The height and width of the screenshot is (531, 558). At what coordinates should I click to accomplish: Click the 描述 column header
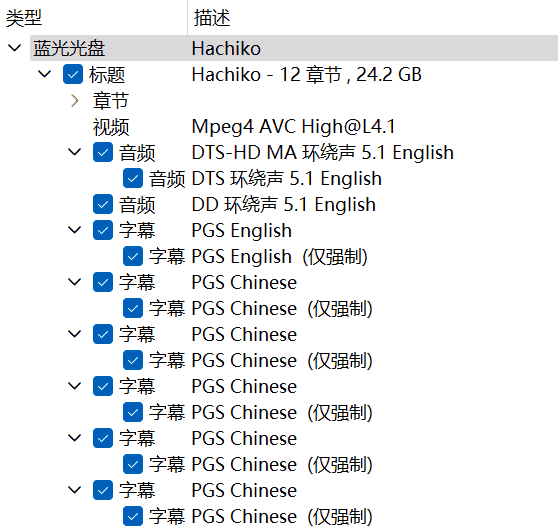212,18
